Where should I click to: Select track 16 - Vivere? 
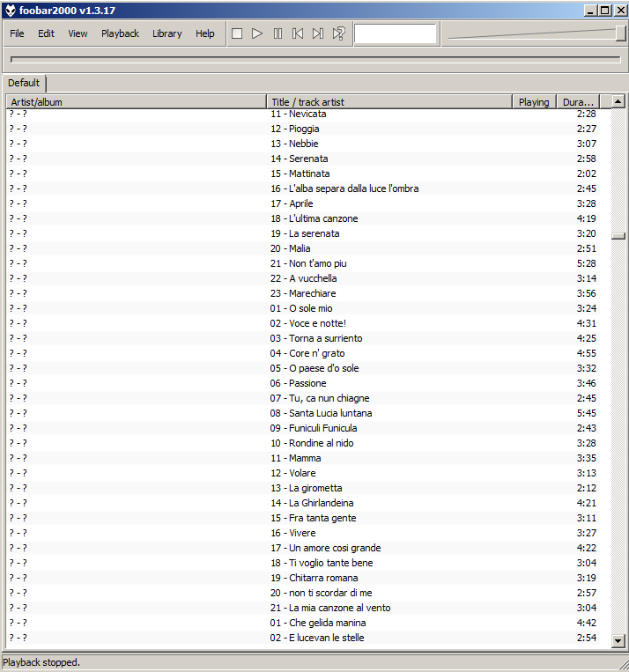[x=303, y=533]
